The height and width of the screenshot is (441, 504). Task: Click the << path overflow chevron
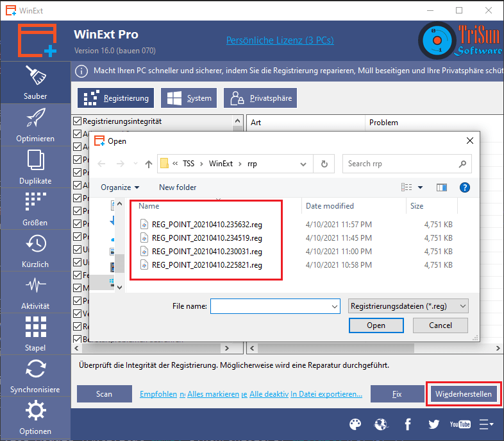point(175,164)
